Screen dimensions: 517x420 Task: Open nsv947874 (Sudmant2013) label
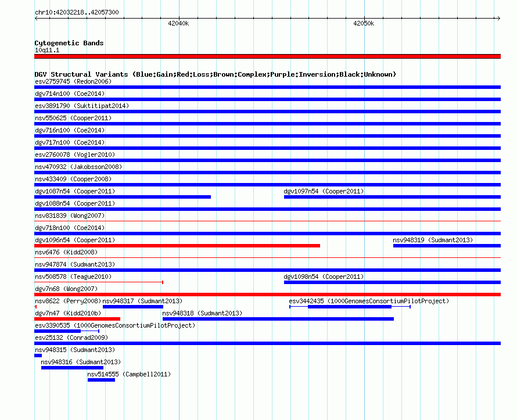tap(75, 264)
